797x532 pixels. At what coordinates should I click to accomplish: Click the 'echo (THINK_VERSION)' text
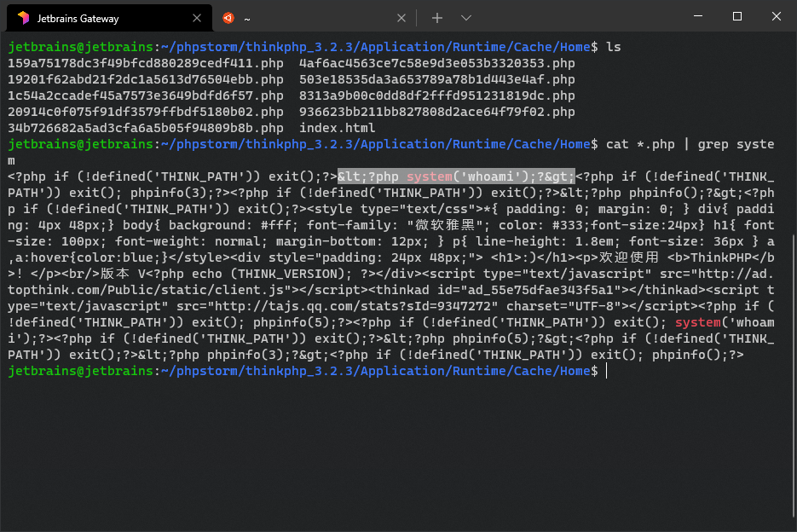(x=272, y=274)
